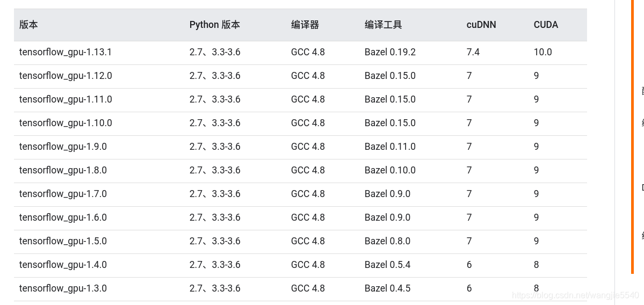Select the tensorflow_gpu-1.4.0 cell
This screenshot has height=305, width=644.
pos(63,265)
